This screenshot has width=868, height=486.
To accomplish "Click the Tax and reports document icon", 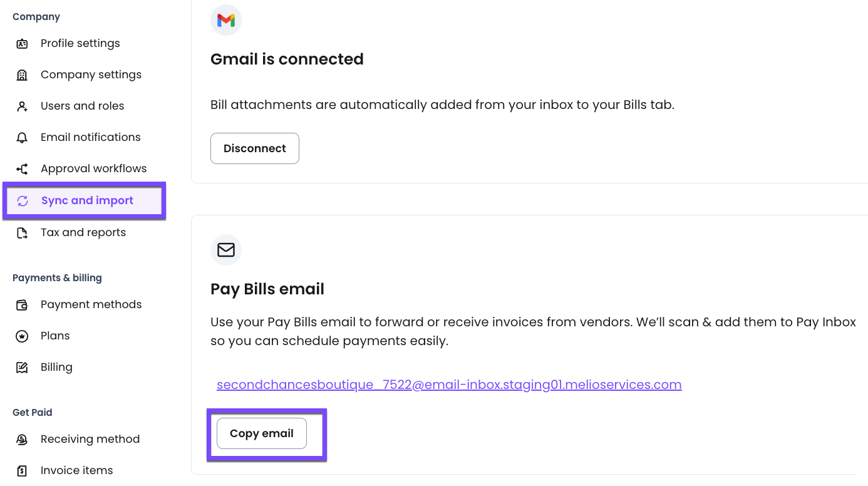I will pyautogui.click(x=22, y=233).
